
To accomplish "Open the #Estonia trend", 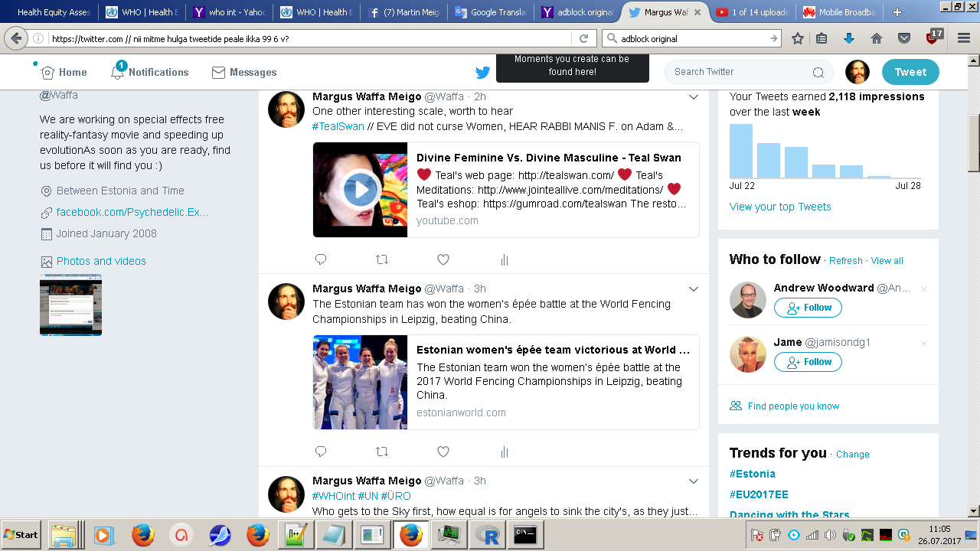I will [753, 474].
